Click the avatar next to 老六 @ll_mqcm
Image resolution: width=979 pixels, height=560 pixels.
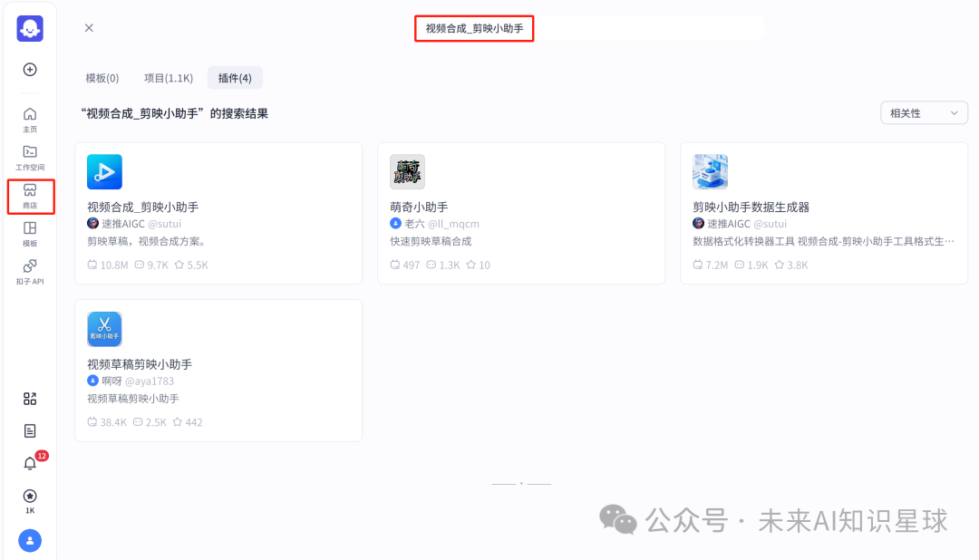click(x=395, y=224)
